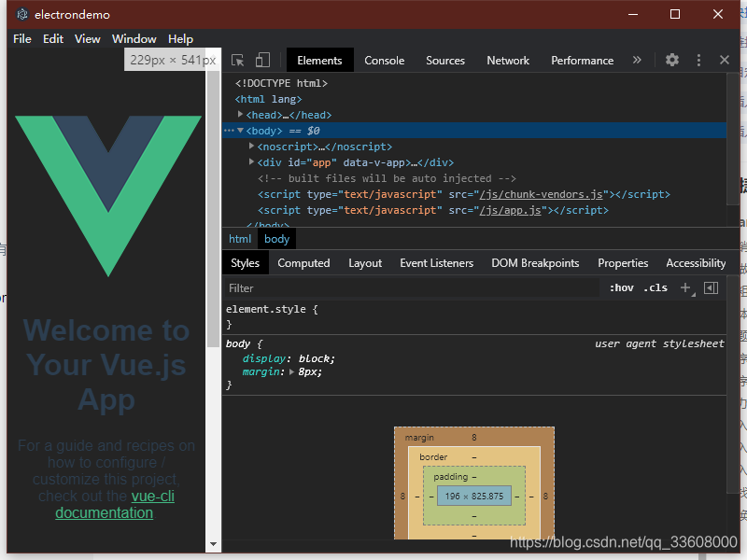Open the customize DevTools three-dot menu
This screenshot has width=747, height=560.
click(x=698, y=60)
